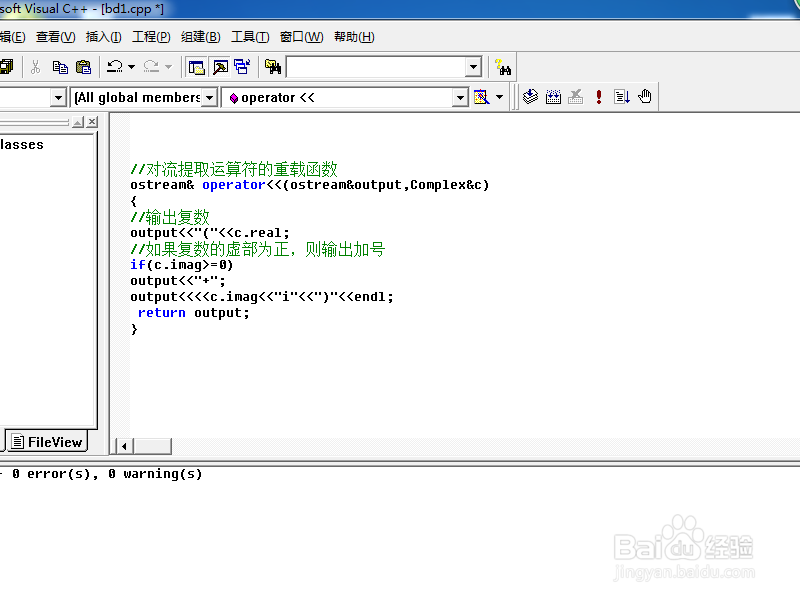Click the Redo arrow icon
The height and width of the screenshot is (600, 800).
coord(151,67)
